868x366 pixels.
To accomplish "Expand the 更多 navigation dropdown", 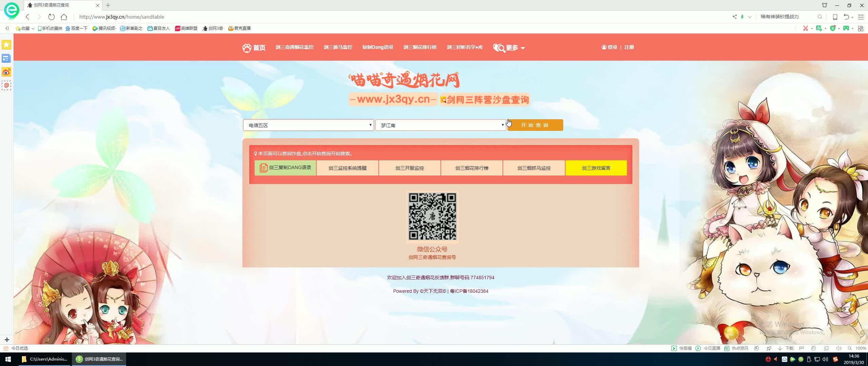I will coord(509,47).
